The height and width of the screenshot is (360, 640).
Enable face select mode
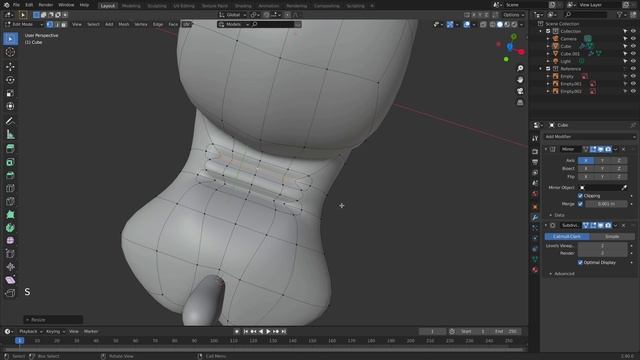(x=64, y=24)
